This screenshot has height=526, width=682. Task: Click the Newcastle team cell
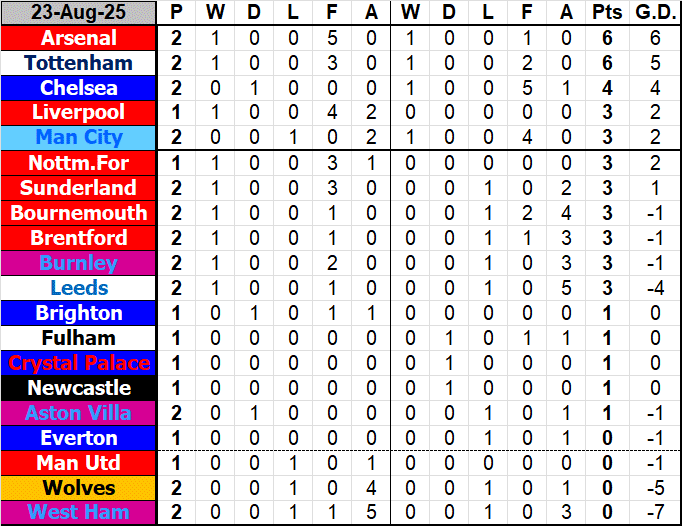(x=79, y=388)
